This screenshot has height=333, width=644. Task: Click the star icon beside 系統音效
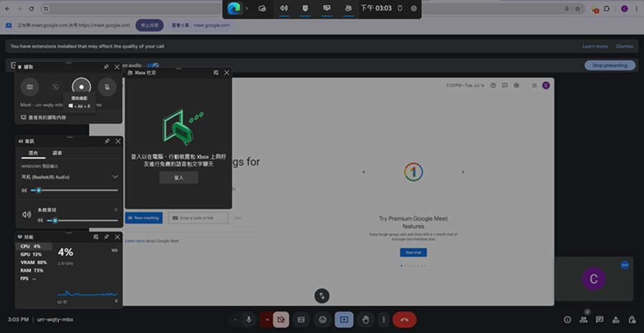click(x=116, y=210)
